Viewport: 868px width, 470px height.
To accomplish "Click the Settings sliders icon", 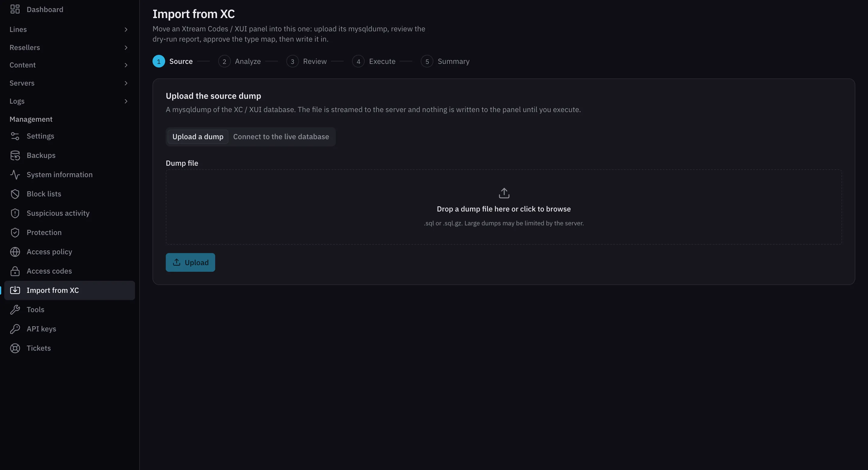I will (x=15, y=136).
